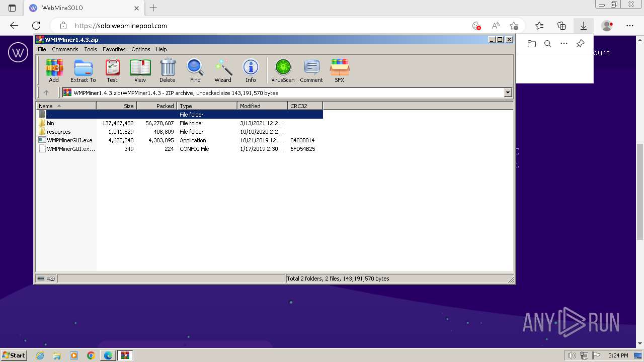Click the CRC32 value 0483B814
Viewport: 644px width, 362px height.
click(x=302, y=140)
